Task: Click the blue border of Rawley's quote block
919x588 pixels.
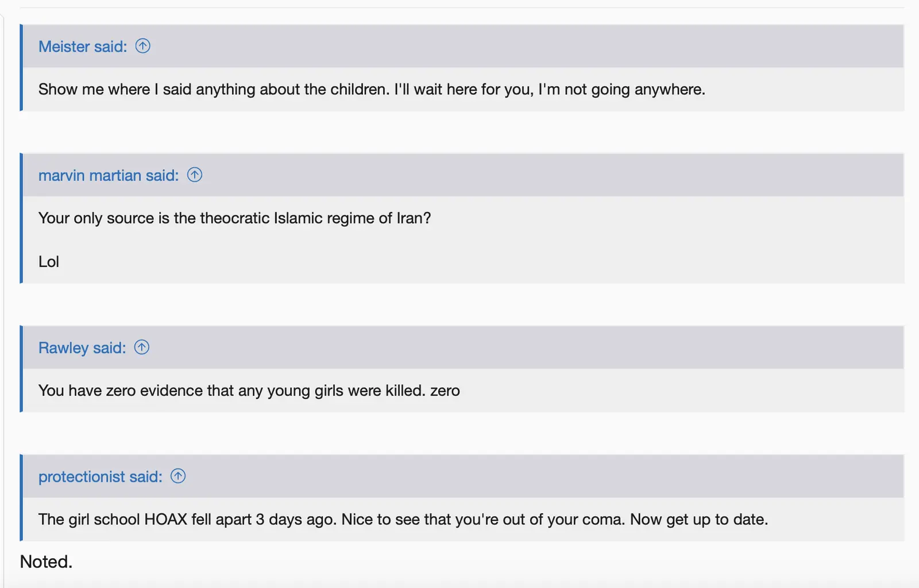Action: (x=22, y=367)
